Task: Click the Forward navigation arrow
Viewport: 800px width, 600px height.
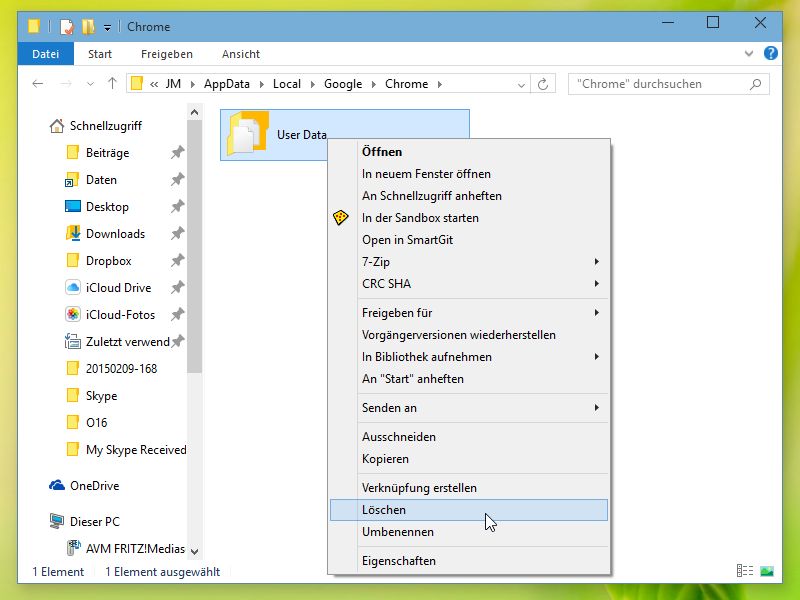Action: 66,84
